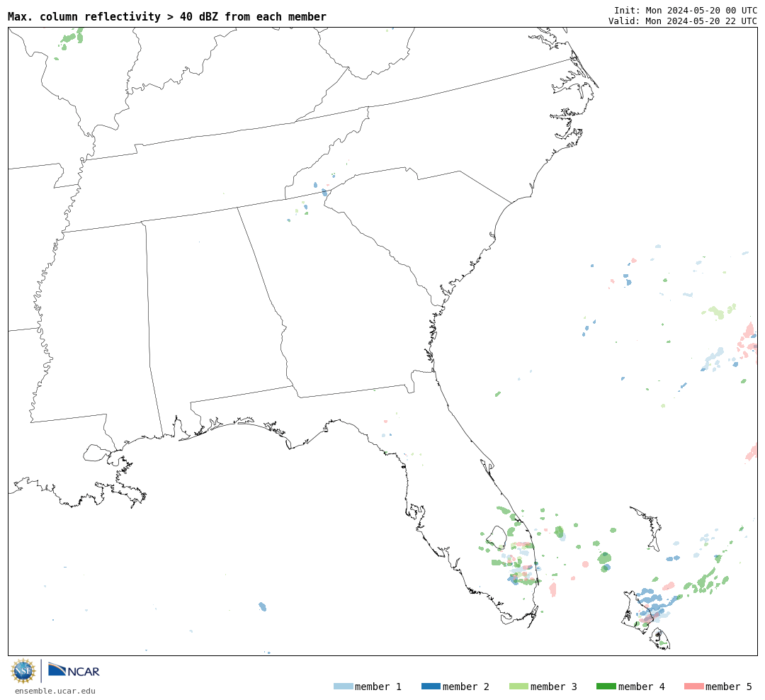Click the Valid: Mon 2024-05-20 22 UTC text
Screen dimensions: 765x700
click(683, 21)
